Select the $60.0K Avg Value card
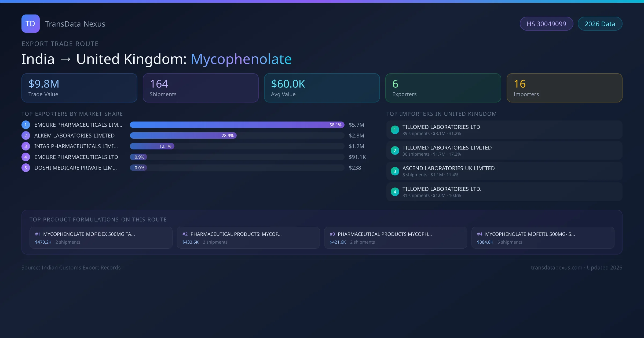644x338 pixels. [x=322, y=88]
